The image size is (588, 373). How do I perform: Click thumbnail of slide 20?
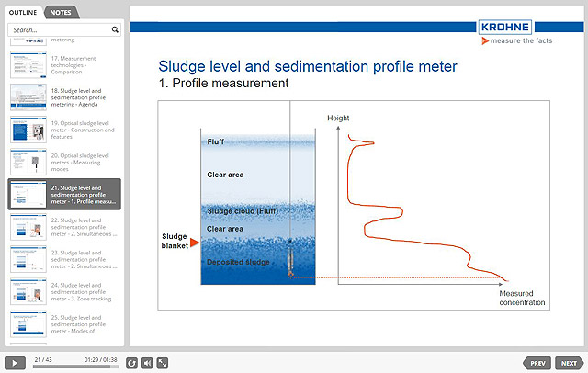click(28, 163)
